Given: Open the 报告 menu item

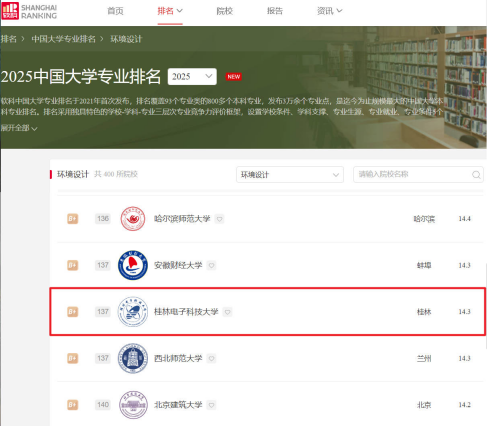Looking at the screenshot, I should [275, 11].
